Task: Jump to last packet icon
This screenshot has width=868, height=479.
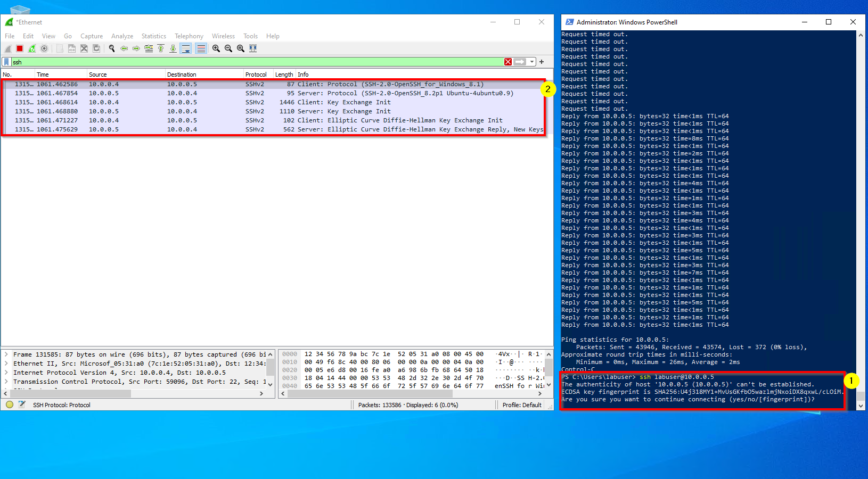Action: (x=173, y=48)
